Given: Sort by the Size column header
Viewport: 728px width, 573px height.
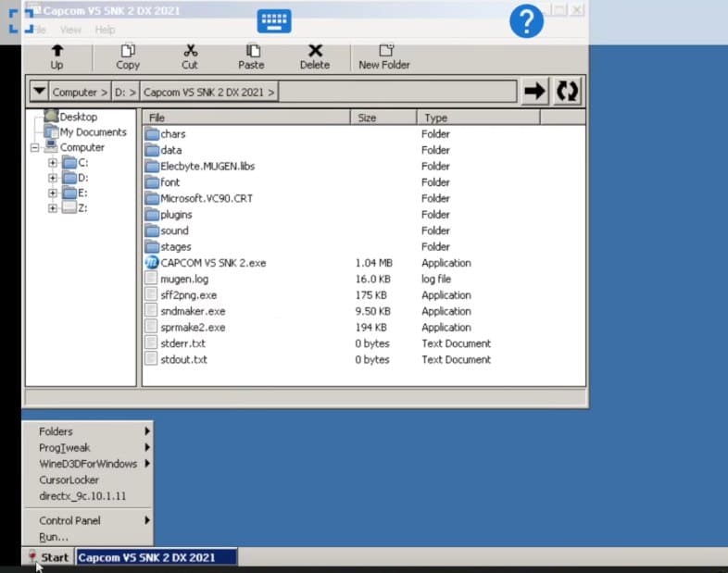Looking at the screenshot, I should tap(383, 118).
